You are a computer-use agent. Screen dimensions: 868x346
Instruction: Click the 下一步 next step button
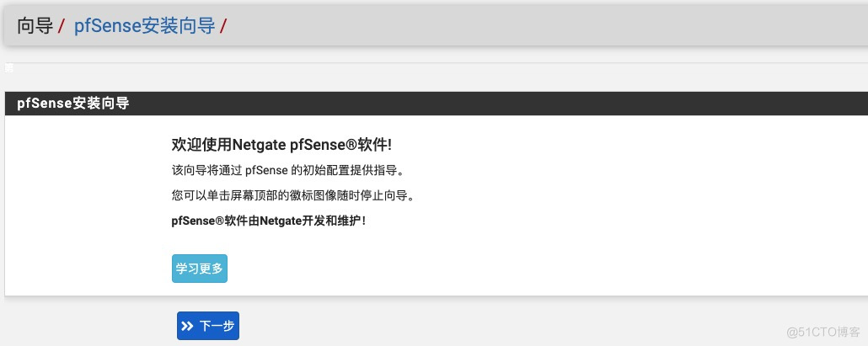(x=208, y=326)
